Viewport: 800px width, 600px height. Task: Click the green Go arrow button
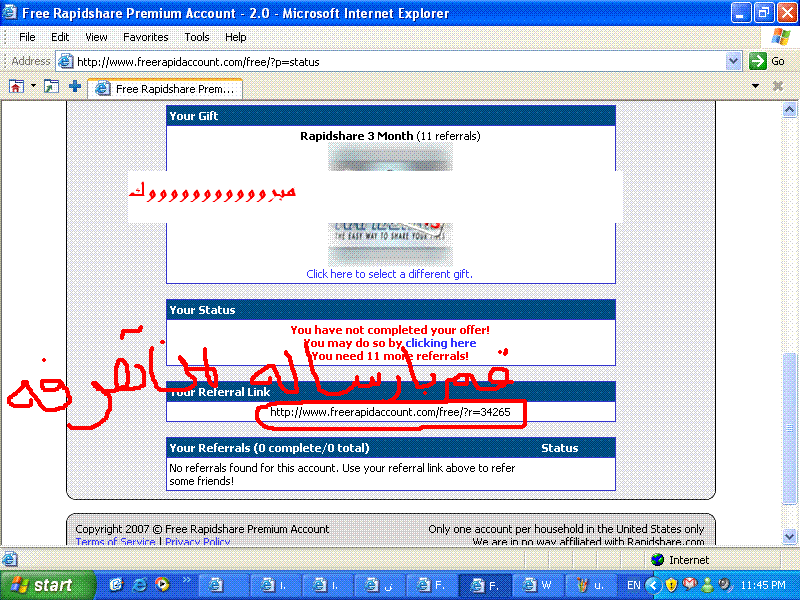[x=758, y=61]
